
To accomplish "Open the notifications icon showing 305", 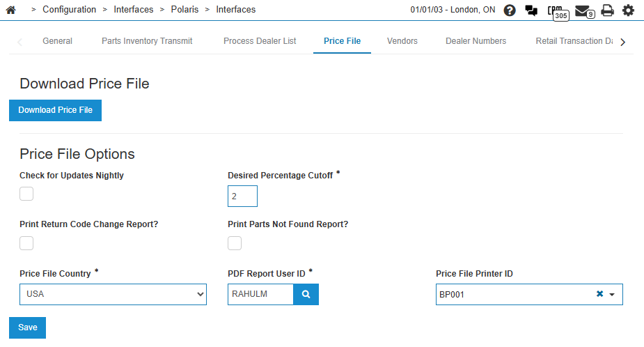I will pyautogui.click(x=556, y=10).
